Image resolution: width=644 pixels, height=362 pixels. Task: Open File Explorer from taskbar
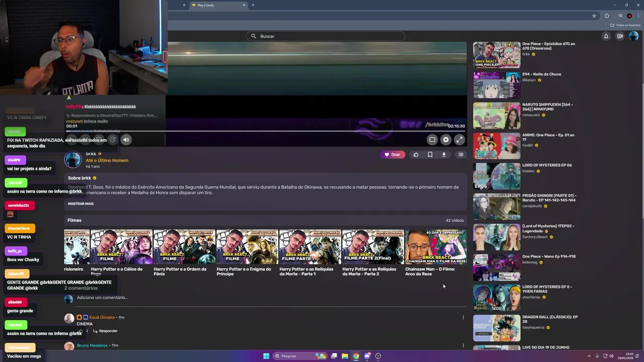(345, 356)
